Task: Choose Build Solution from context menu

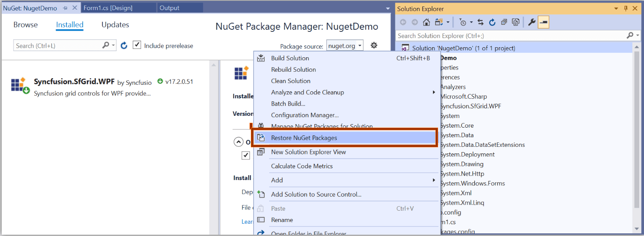Action: (x=290, y=58)
